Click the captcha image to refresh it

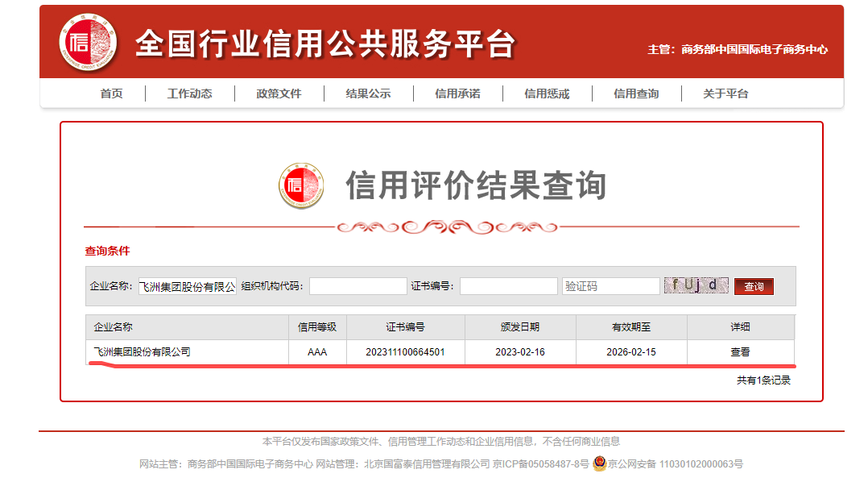pos(696,285)
